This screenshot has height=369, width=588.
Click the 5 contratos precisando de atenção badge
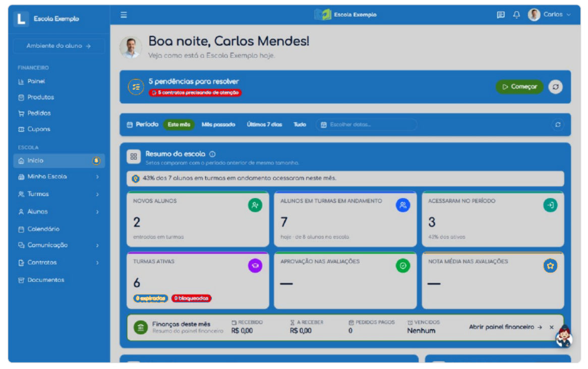coord(195,93)
